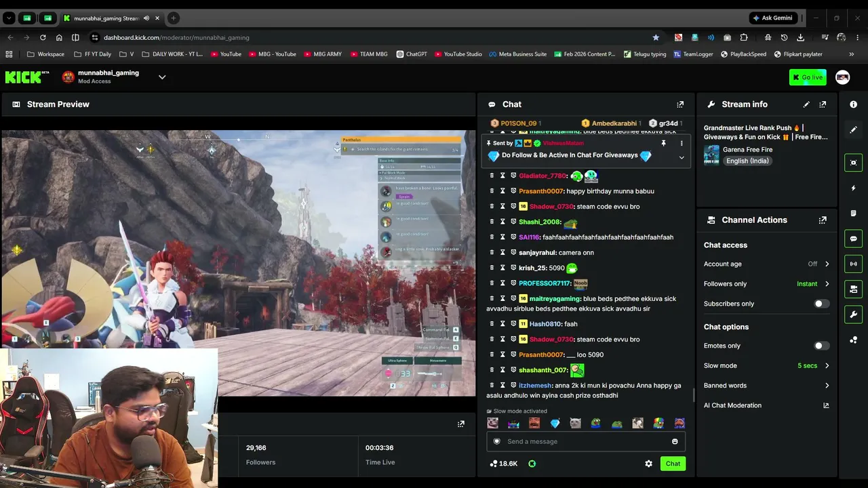Expand the pinned message chevron
Image resolution: width=868 pixels, height=488 pixels.
coord(682,157)
